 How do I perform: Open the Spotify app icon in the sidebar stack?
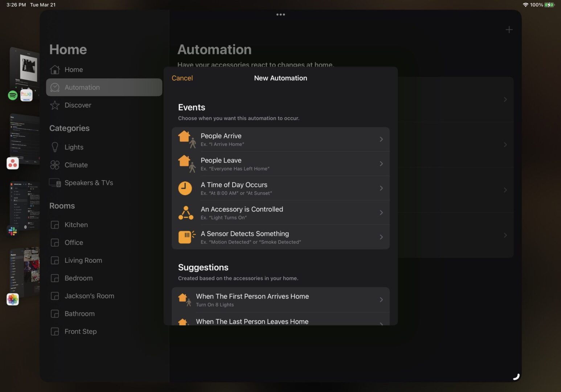click(x=12, y=95)
